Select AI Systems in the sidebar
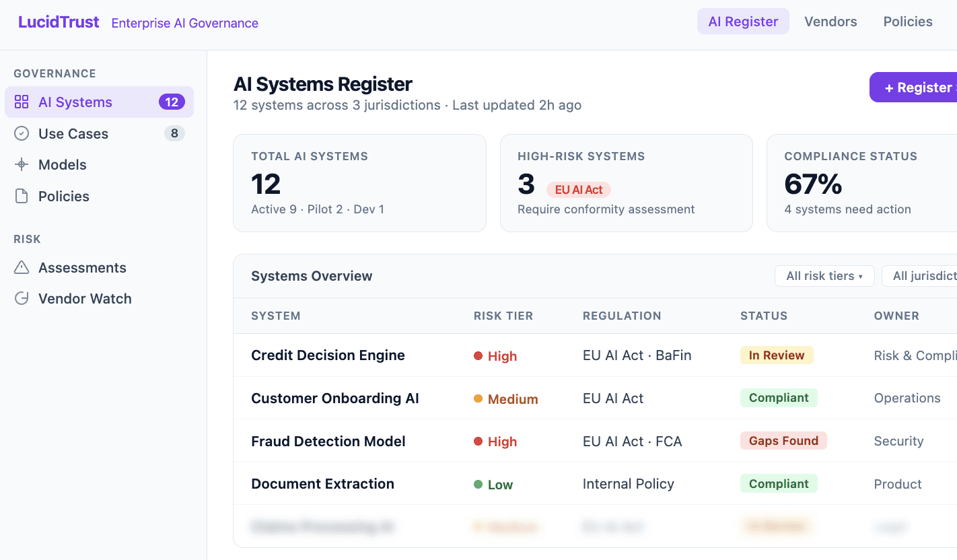 tap(99, 102)
